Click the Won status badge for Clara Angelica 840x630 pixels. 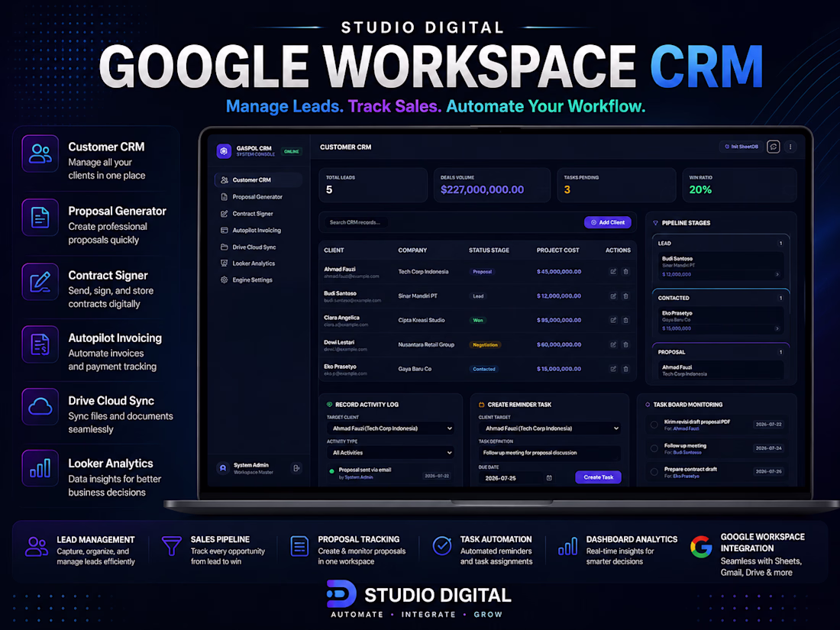(478, 321)
